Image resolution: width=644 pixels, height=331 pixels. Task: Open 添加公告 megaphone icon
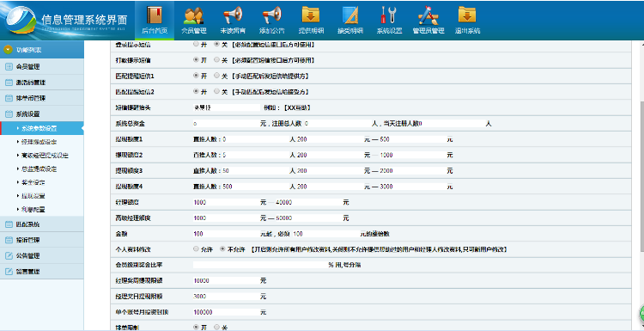[271, 15]
